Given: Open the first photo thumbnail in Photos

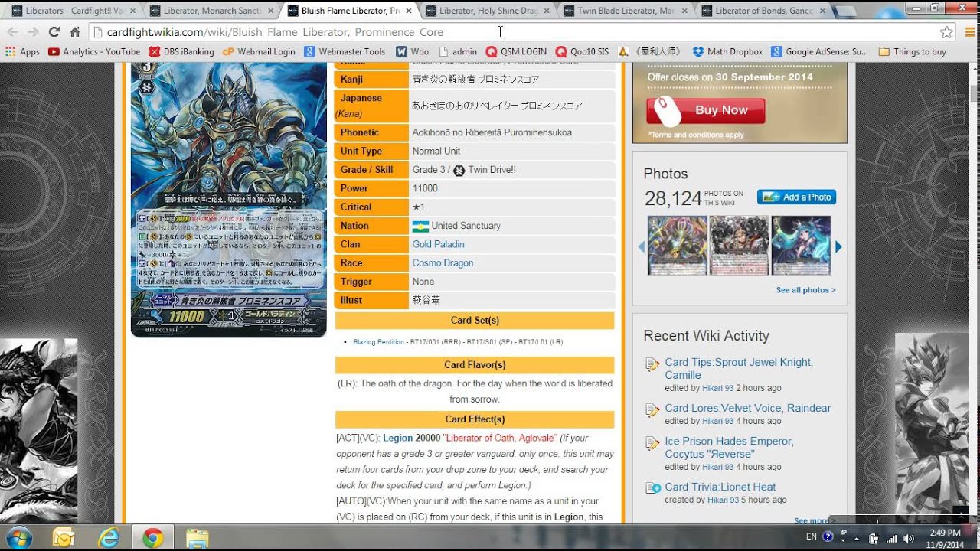Looking at the screenshot, I should coord(678,245).
